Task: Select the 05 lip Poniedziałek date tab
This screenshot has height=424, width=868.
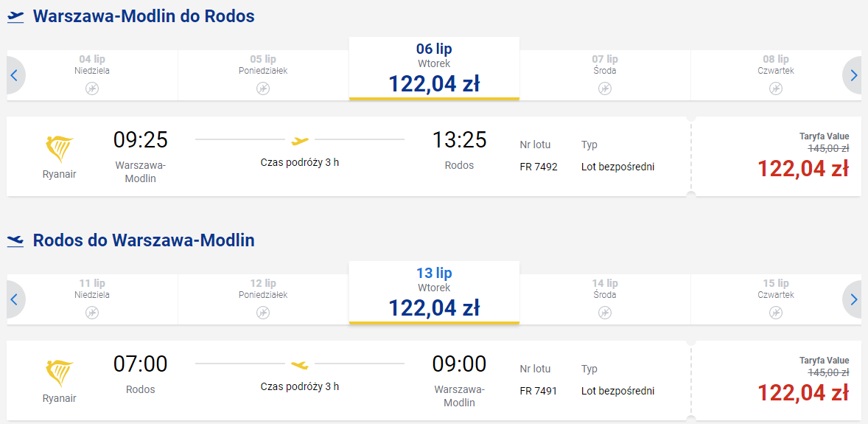Action: [x=263, y=75]
